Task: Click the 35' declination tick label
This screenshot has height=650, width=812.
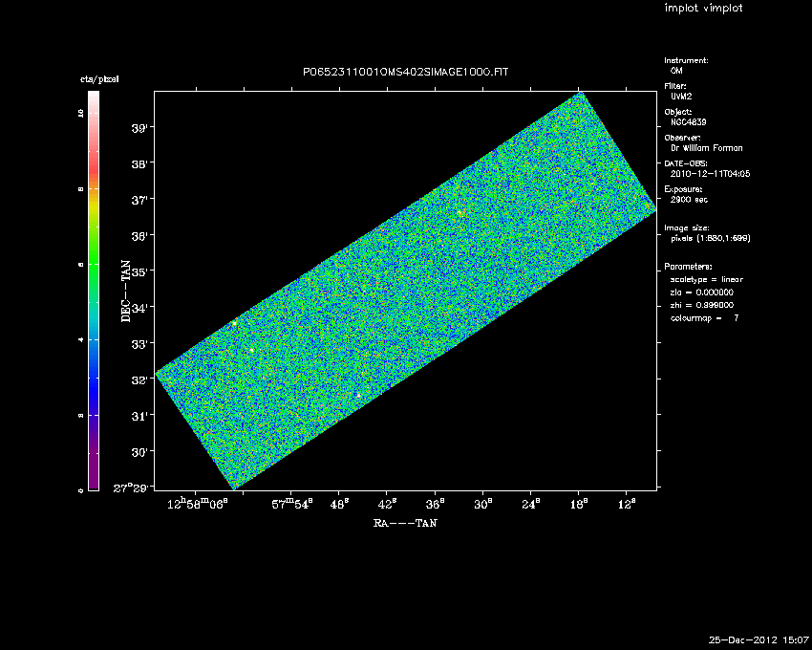Action: pyautogui.click(x=139, y=272)
